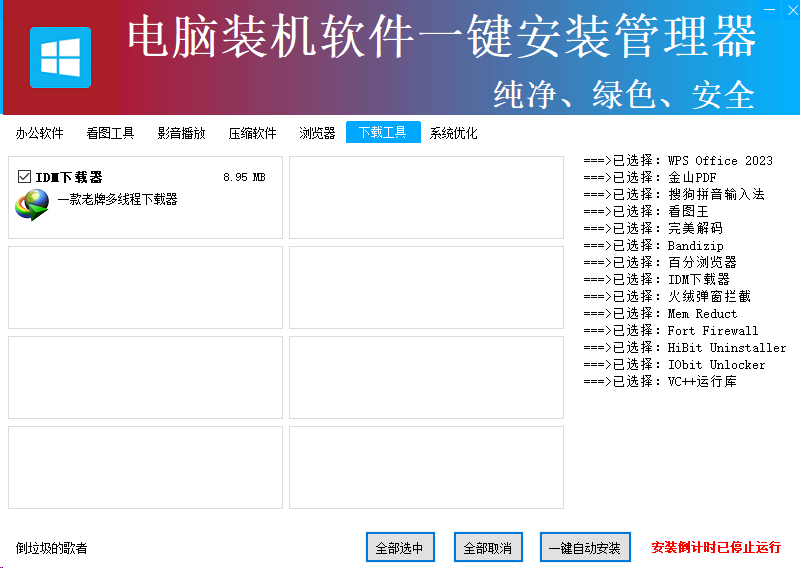The height and width of the screenshot is (568, 800).
Task: Click the 一款老牌多线程下载器 description
Action: 117,199
